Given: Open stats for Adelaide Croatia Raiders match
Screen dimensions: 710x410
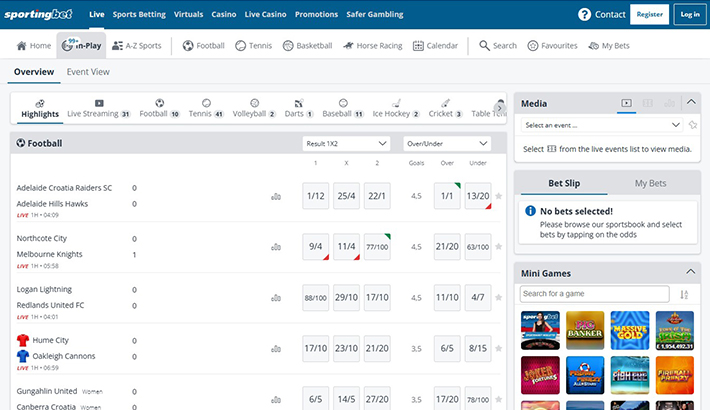Looking at the screenshot, I should [276, 197].
